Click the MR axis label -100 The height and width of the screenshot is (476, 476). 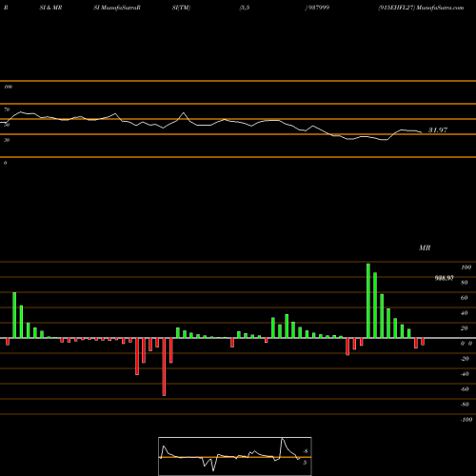pyautogui.click(x=466, y=420)
